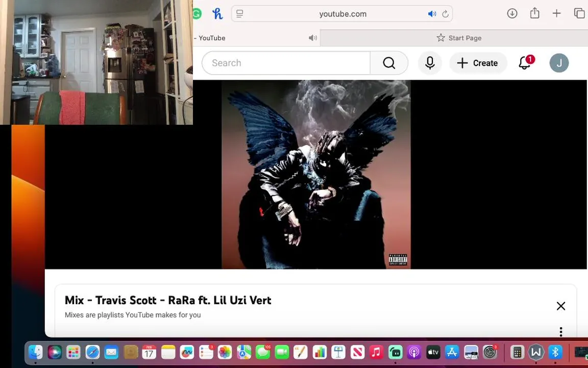Open App Store from the Dock
This screenshot has height=368, width=588.
452,352
